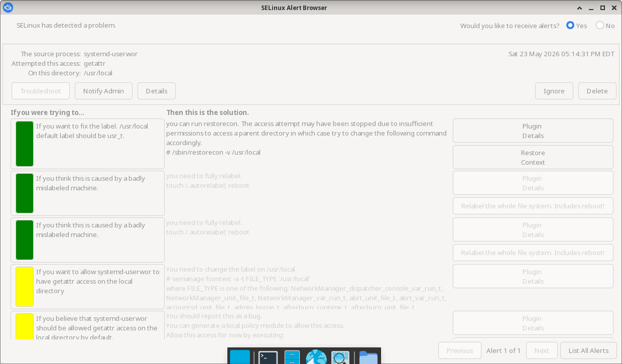Click the source process value systemd-userwor
The height and width of the screenshot is (364, 622).
(x=110, y=54)
